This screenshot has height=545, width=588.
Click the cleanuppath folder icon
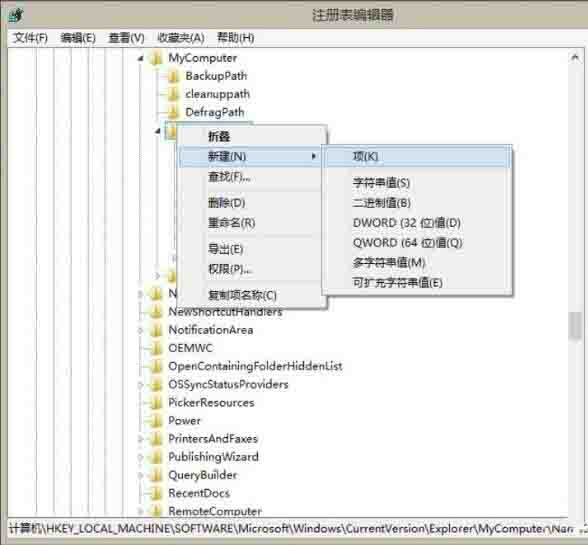click(x=173, y=95)
